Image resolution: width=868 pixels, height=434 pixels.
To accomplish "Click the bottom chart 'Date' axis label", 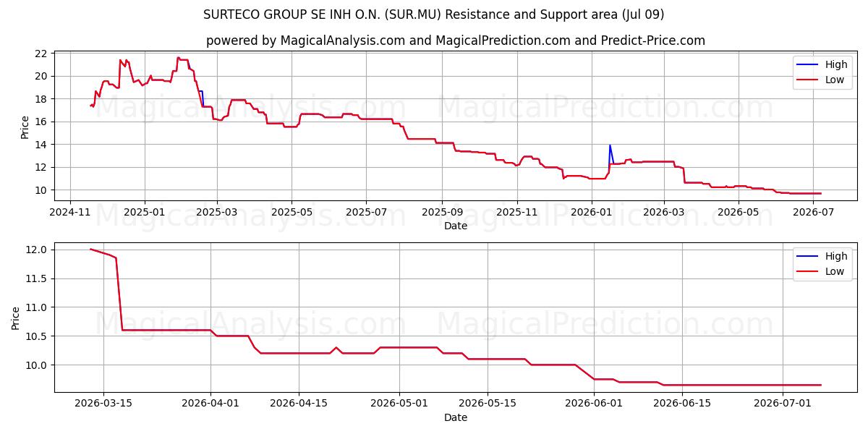I will tap(456, 417).
